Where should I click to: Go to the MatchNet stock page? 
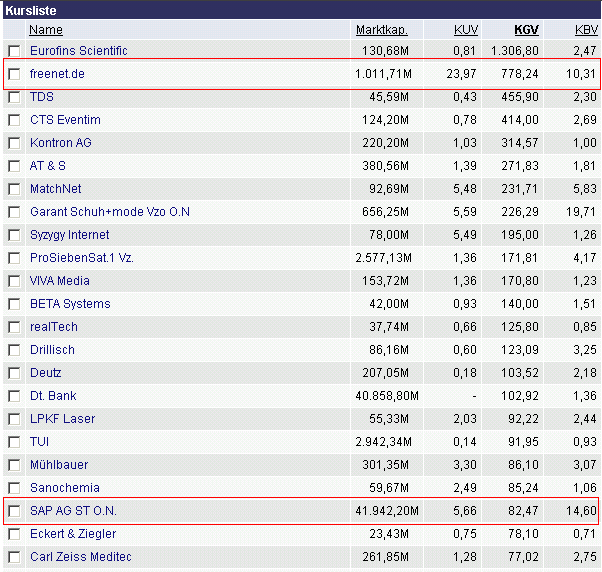click(x=55, y=189)
